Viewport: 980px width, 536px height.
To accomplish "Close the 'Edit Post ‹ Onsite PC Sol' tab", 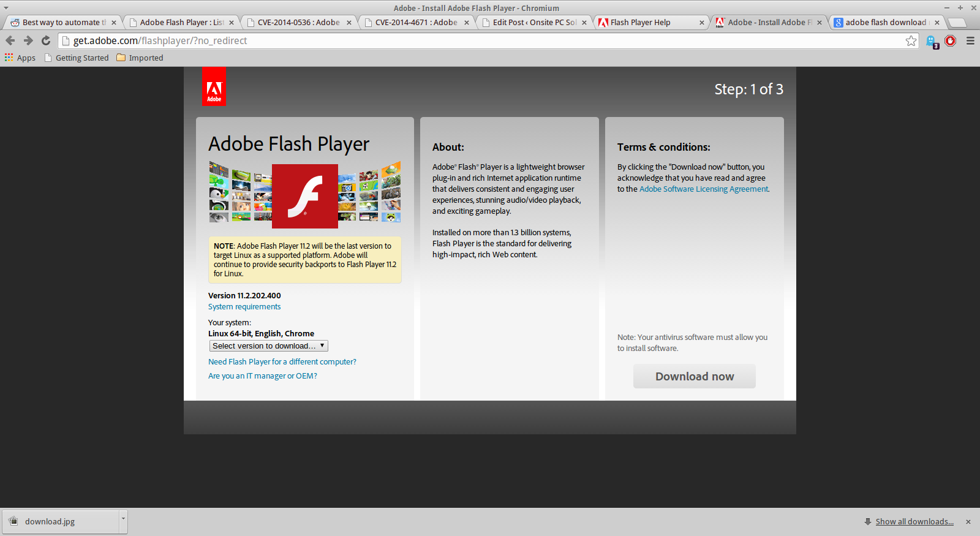I will click(x=584, y=23).
